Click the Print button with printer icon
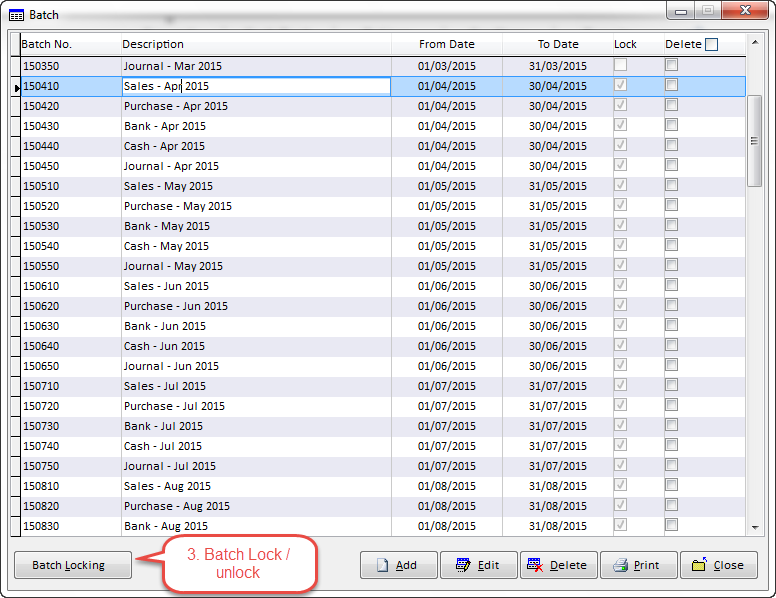776x598 pixels. point(638,565)
